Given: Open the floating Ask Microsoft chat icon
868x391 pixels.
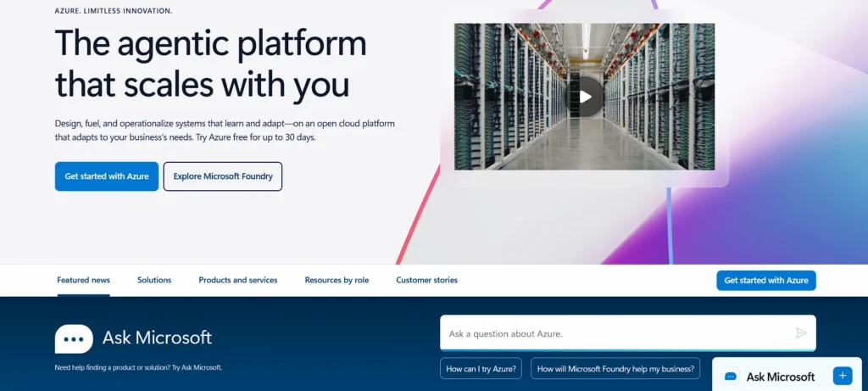Looking at the screenshot, I should [x=730, y=377].
